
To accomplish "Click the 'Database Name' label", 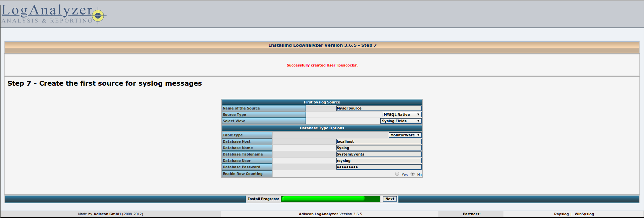I will [x=247, y=148].
